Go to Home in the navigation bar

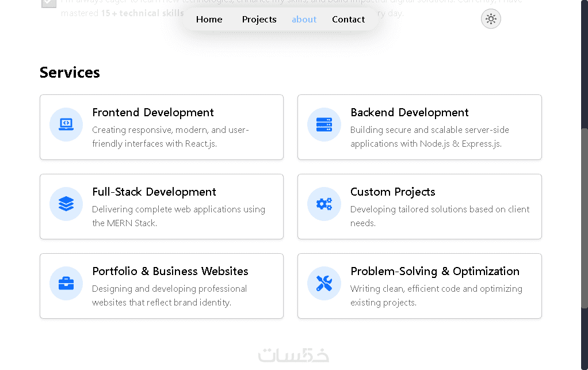tap(209, 20)
